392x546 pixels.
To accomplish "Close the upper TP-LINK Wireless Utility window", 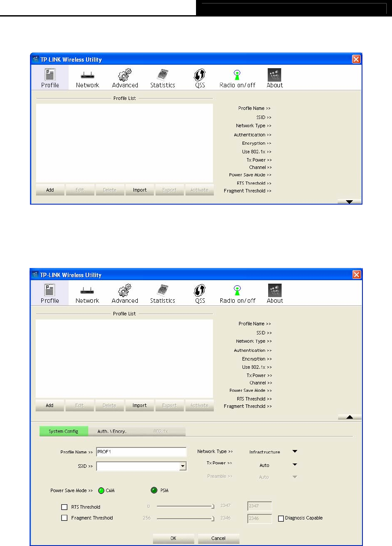I will point(356,60).
